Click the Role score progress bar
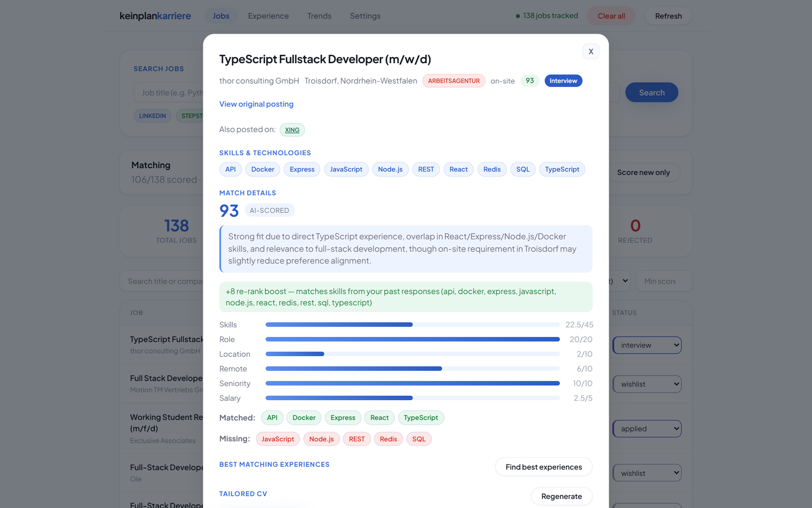 [413, 339]
